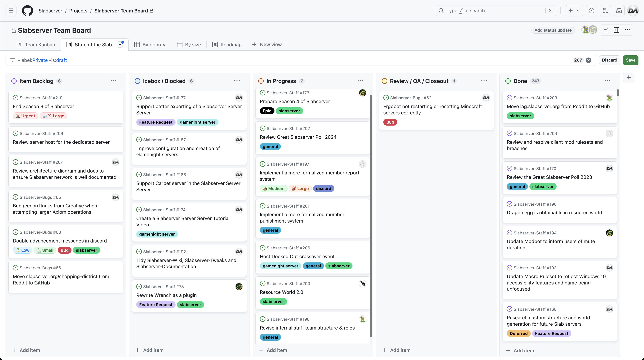Click the green Save button
The image size is (644, 360).
(630, 60)
